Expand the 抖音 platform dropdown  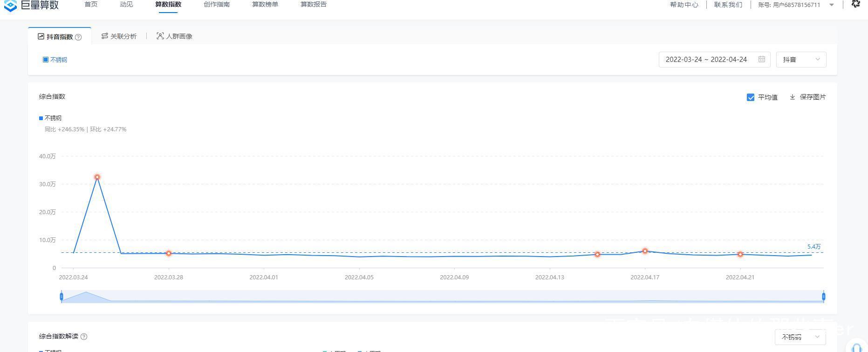801,60
